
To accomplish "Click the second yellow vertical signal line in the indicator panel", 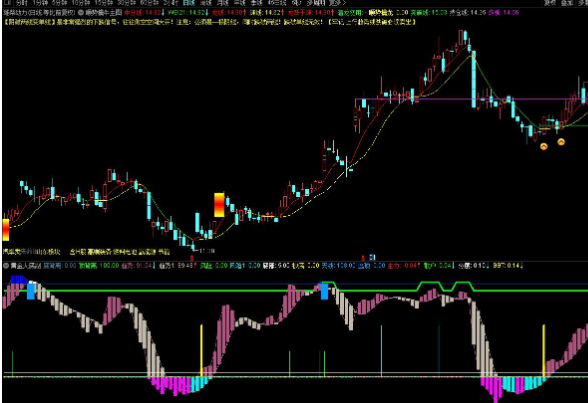I will point(544,351).
